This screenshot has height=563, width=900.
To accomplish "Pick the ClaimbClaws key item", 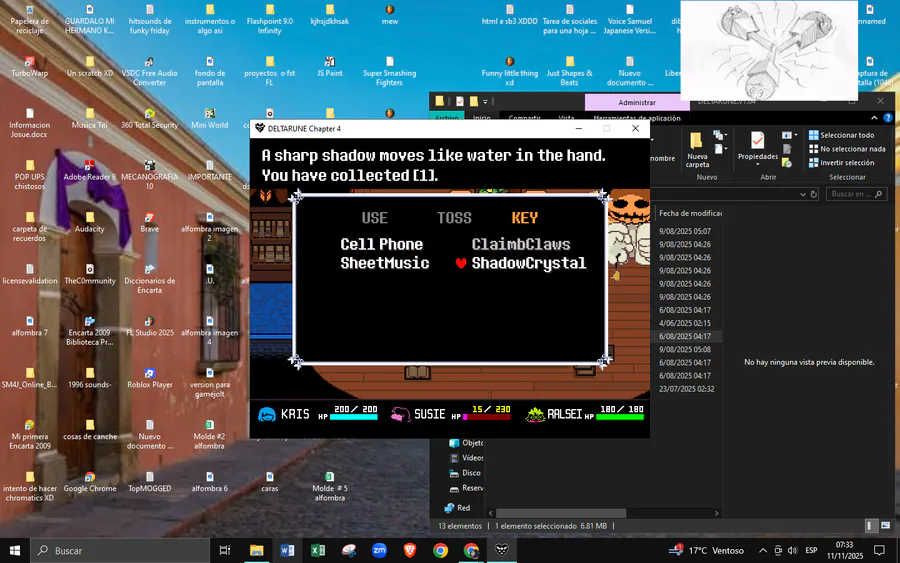I will [521, 244].
